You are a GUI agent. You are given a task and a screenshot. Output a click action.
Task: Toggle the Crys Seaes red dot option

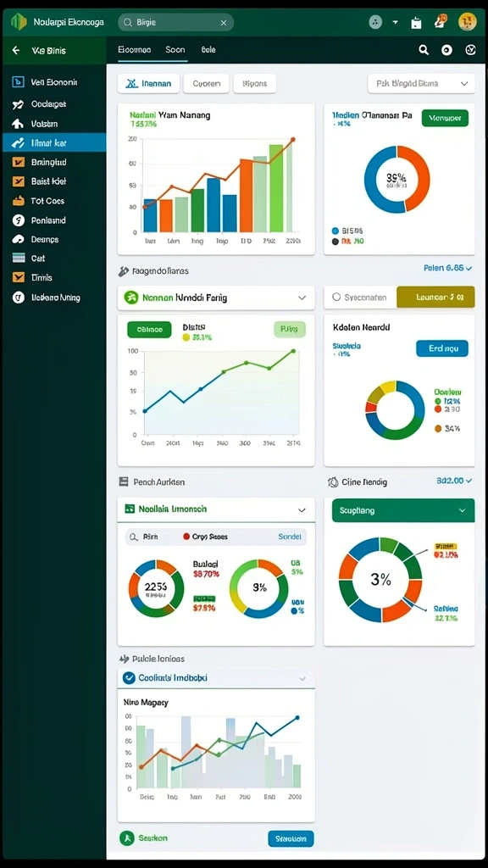click(x=186, y=537)
